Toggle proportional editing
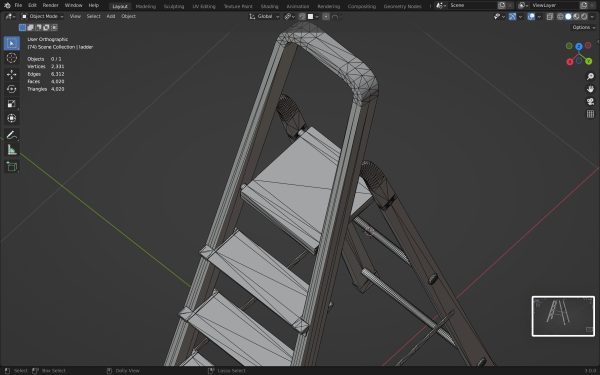 pyautogui.click(x=326, y=16)
